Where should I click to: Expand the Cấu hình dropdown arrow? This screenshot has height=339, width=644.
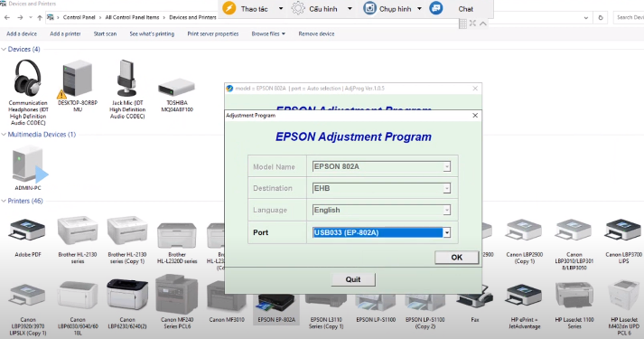click(350, 9)
